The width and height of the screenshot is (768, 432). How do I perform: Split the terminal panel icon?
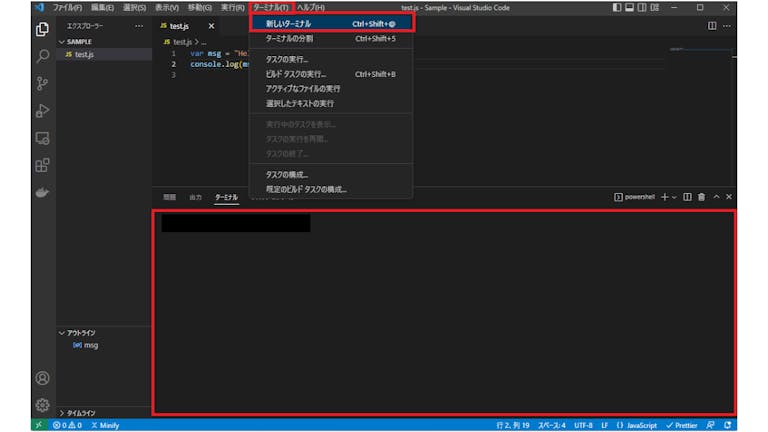(x=687, y=197)
